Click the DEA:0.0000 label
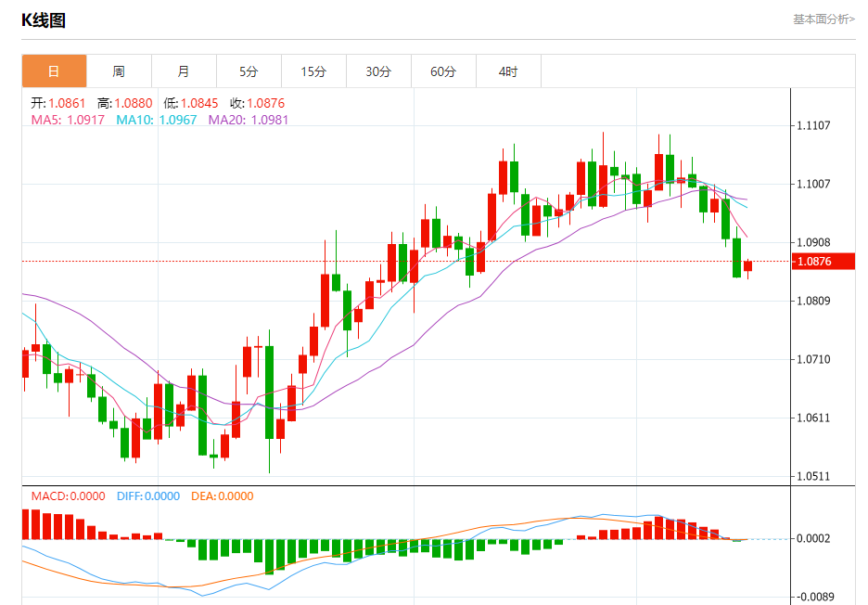Viewport: 868px width, 605px height. pyautogui.click(x=222, y=496)
